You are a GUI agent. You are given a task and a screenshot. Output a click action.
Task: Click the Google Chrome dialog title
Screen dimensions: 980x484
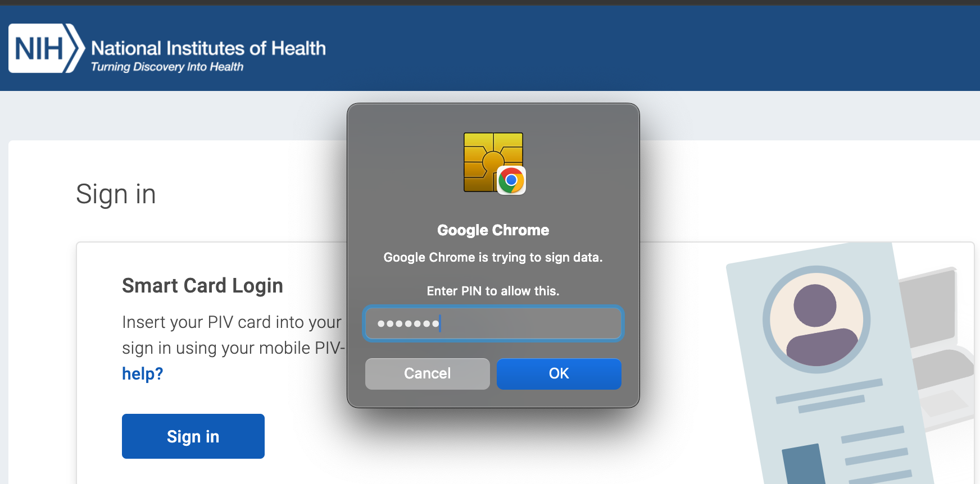click(493, 230)
